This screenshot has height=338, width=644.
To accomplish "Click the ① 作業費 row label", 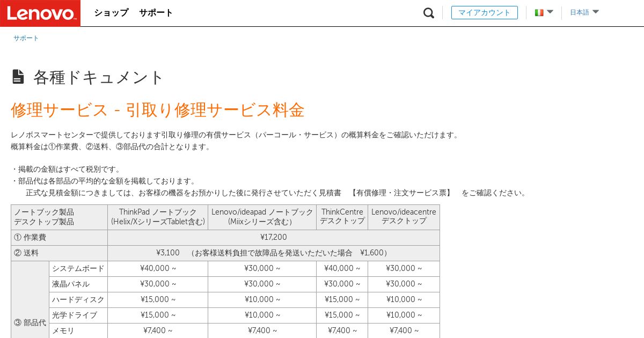I will 59,237.
